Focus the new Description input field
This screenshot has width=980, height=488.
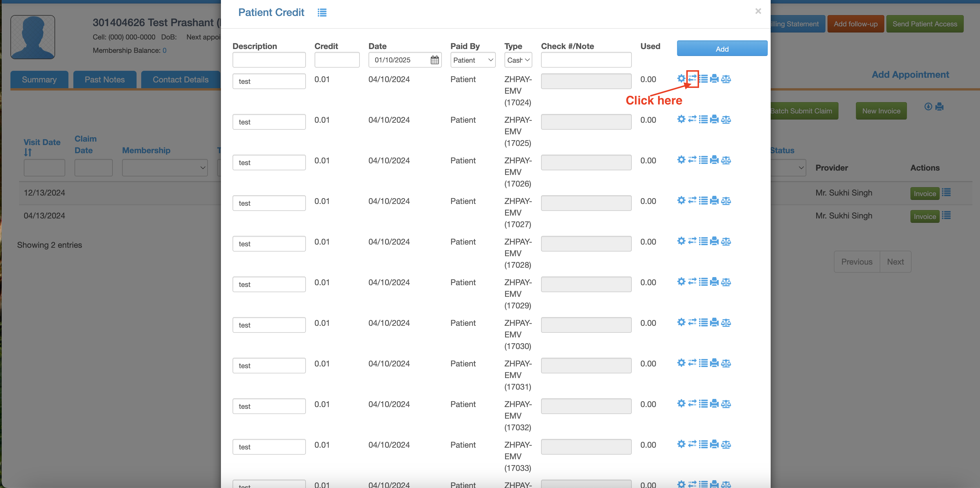[x=269, y=60]
